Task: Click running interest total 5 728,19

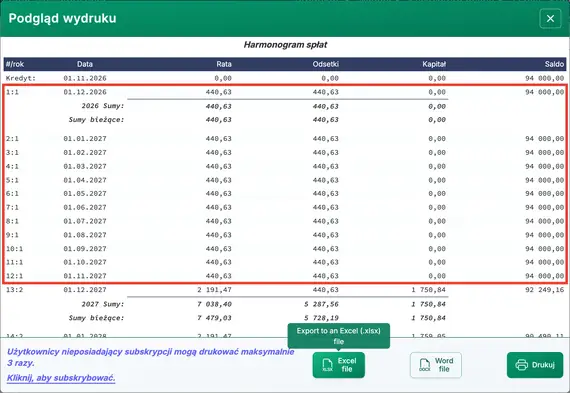Action: (321, 318)
